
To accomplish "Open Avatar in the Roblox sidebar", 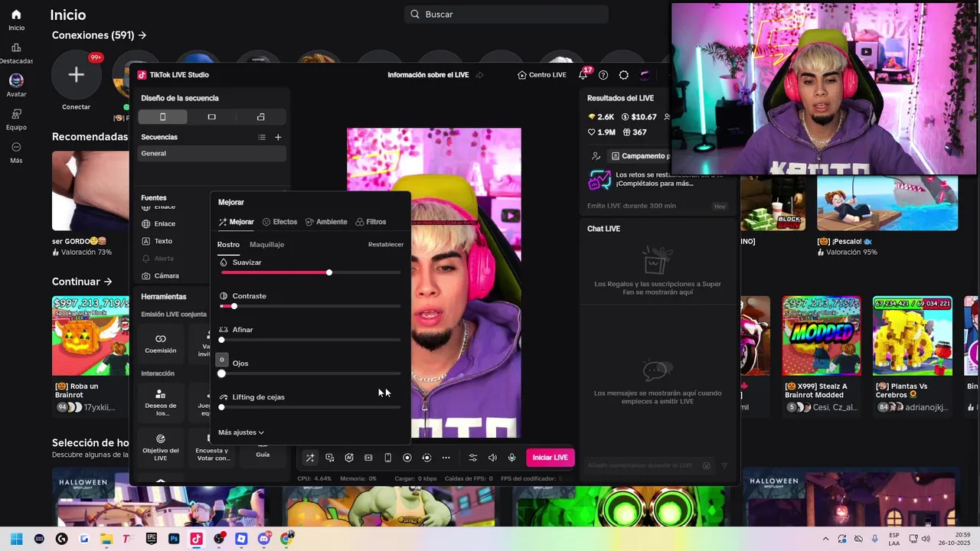I will (16, 86).
